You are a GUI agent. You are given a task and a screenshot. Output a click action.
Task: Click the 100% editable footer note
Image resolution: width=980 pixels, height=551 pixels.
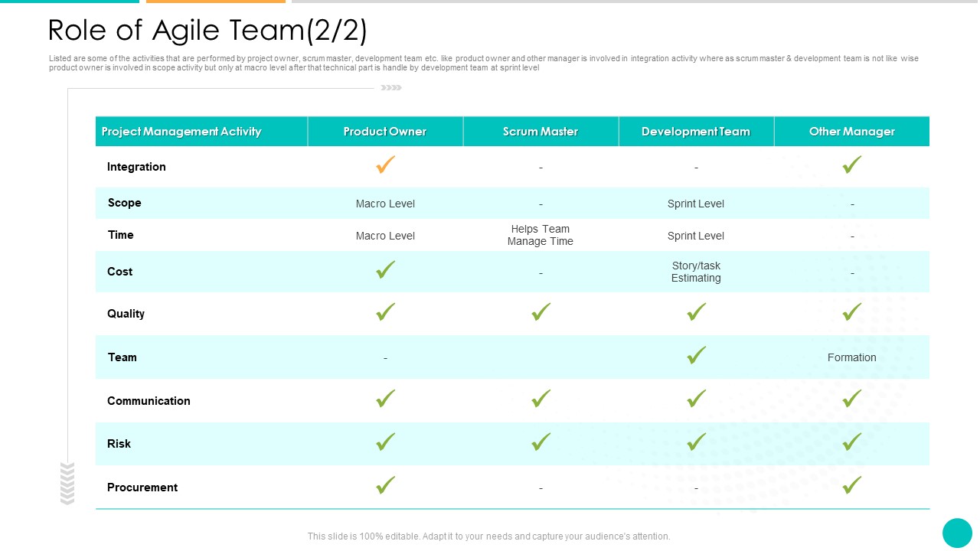click(489, 536)
